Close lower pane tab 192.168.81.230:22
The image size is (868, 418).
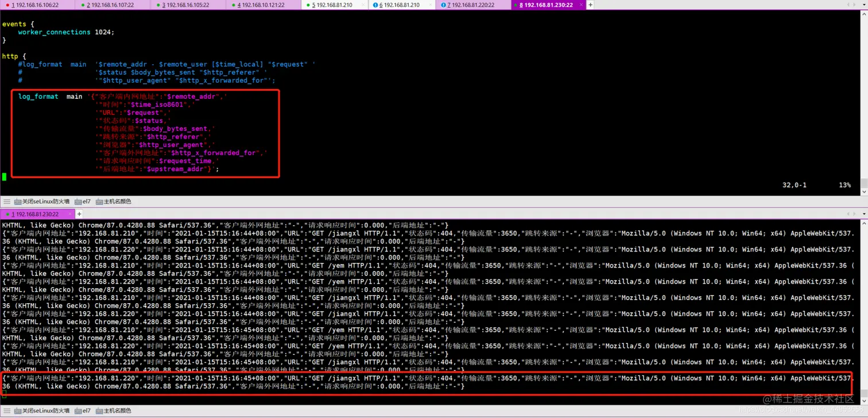[x=70, y=214]
